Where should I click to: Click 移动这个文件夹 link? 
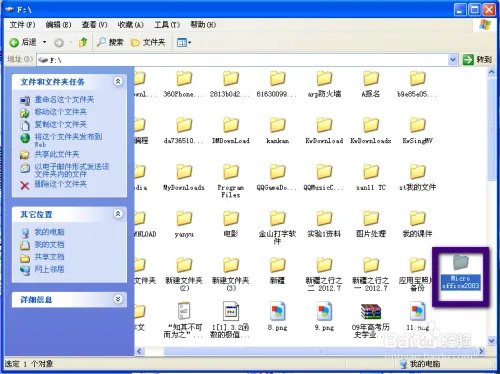(x=61, y=112)
